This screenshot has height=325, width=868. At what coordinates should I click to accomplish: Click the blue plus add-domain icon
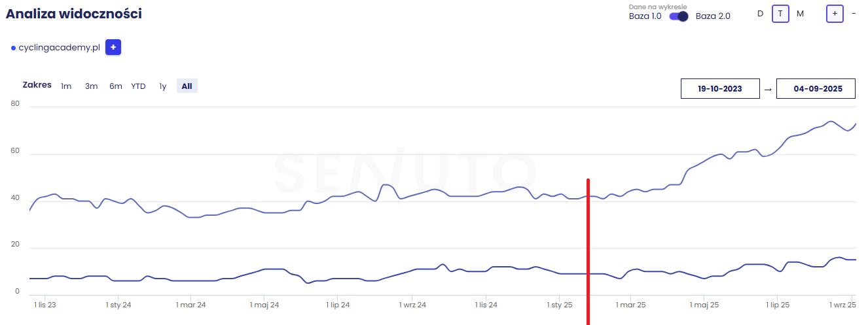pyautogui.click(x=113, y=48)
